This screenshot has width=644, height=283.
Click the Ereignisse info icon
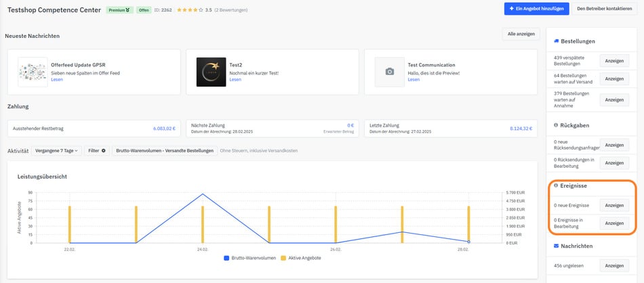[556, 186]
